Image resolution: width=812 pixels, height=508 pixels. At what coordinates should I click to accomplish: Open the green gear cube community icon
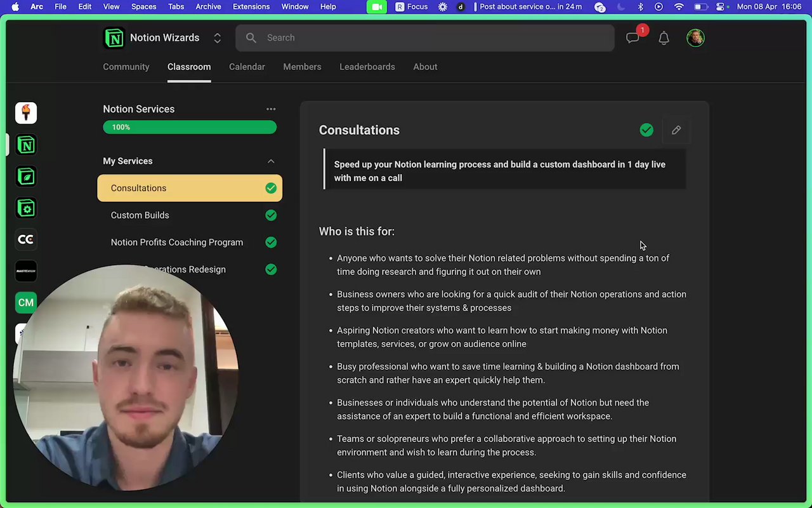(26, 208)
